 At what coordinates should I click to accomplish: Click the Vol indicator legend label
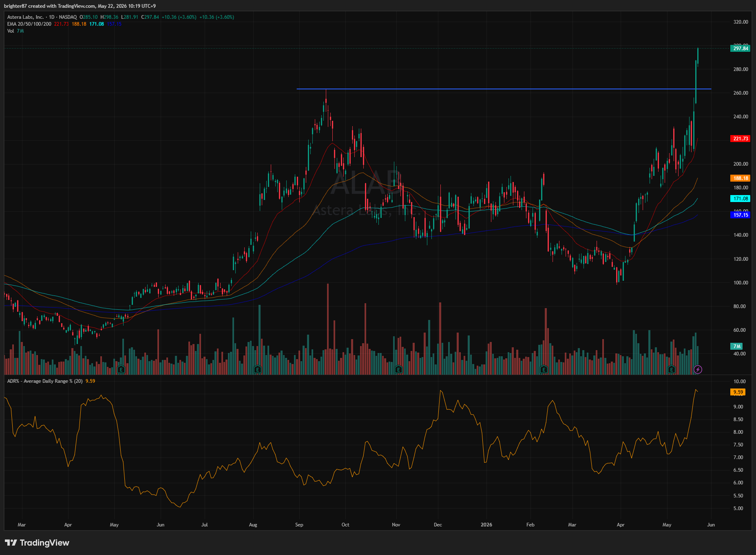(11, 31)
